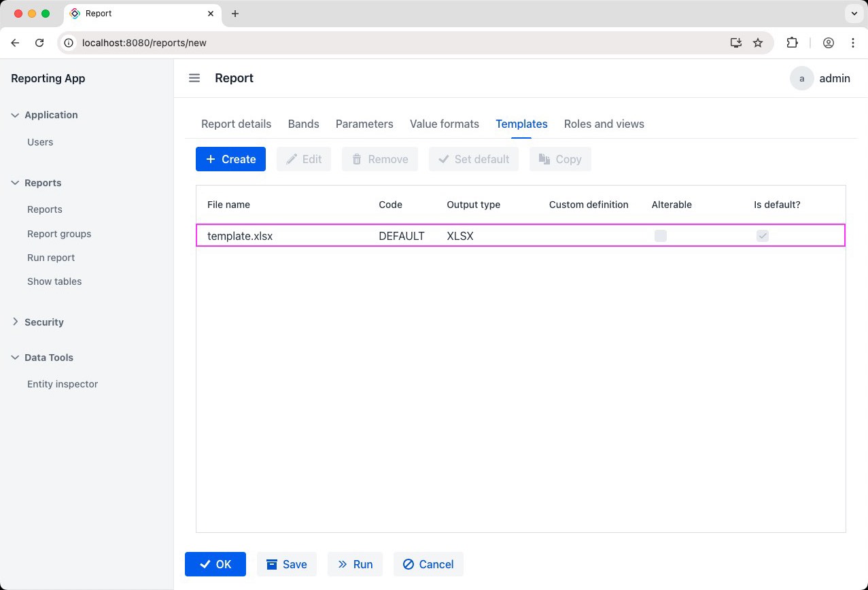Click the Create template button
The height and width of the screenshot is (590, 868).
click(230, 159)
